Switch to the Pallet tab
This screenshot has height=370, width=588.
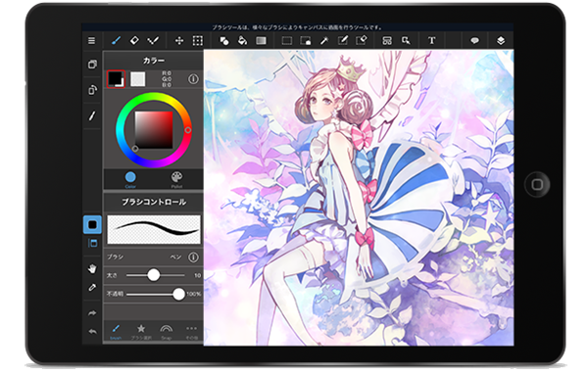[x=176, y=179]
